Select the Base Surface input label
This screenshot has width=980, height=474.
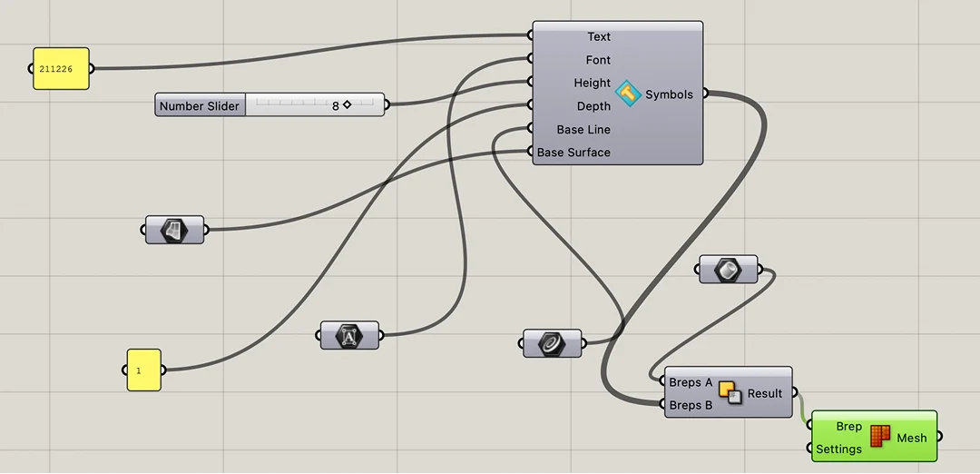(573, 153)
